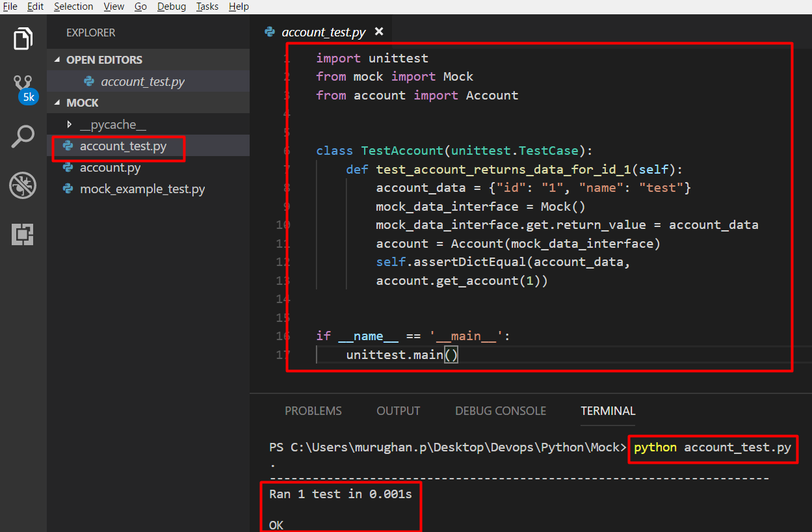
Task: Click the EXPLORER panel title
Action: pyautogui.click(x=91, y=33)
